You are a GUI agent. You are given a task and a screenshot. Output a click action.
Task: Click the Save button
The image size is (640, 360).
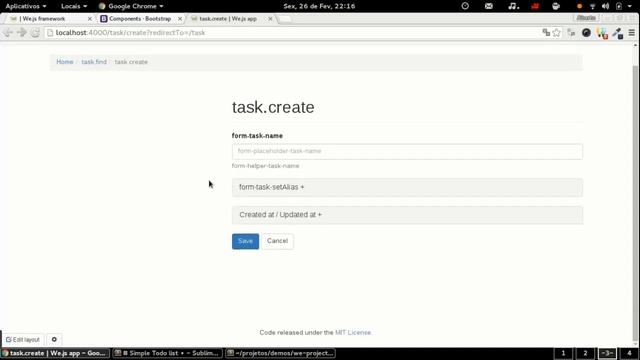tap(245, 241)
